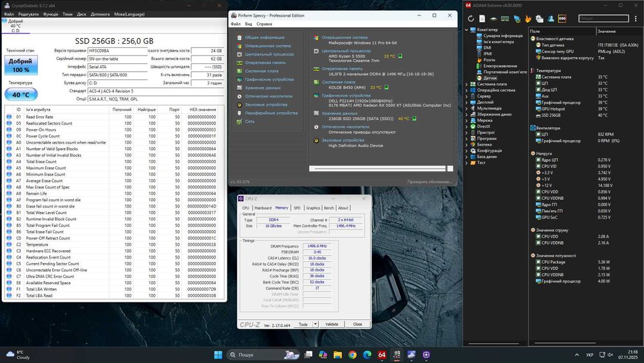Click the AIDA64 memory benchmark toolbar icon
Screen dimensions: 644x363
coord(505,19)
